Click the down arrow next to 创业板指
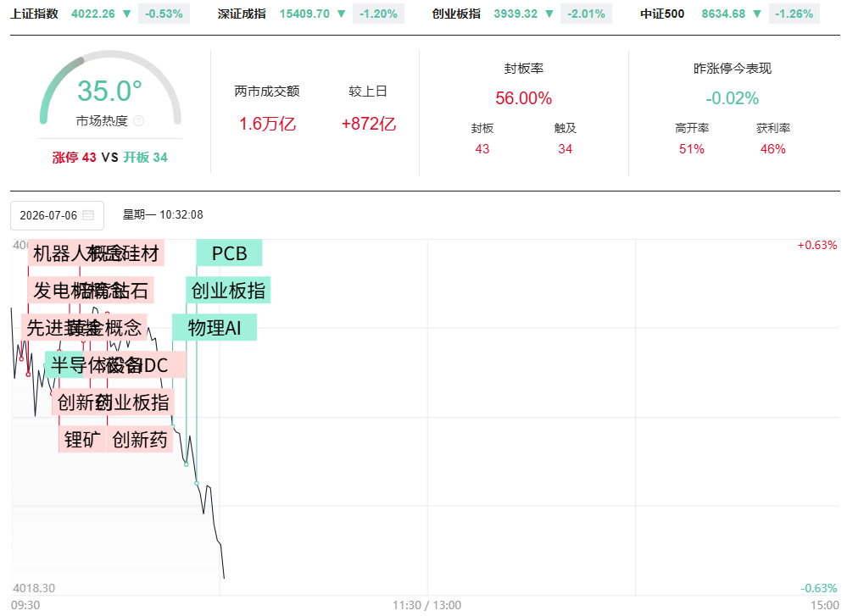Image resolution: width=864 pixels, height=616 pixels. (549, 14)
